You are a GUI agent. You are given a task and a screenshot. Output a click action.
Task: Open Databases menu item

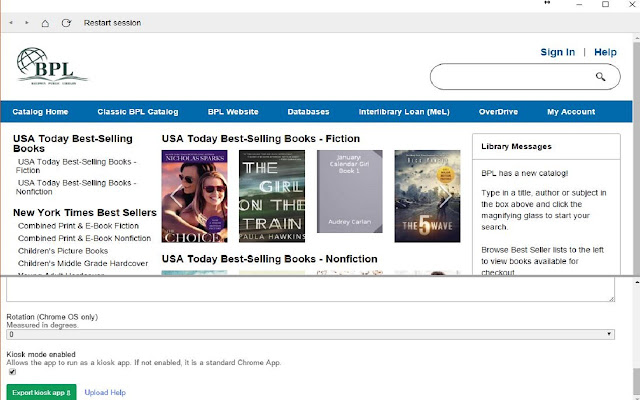coord(308,112)
